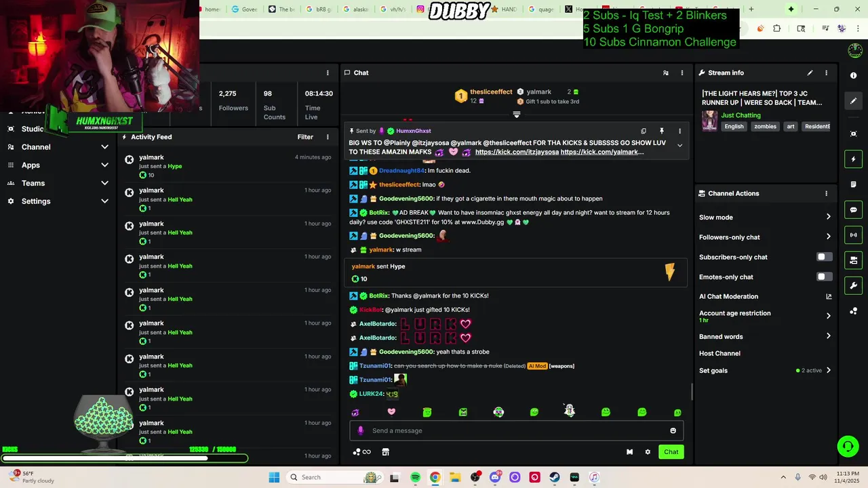Click the Just Chatting category thumbnail

pyautogui.click(x=709, y=121)
